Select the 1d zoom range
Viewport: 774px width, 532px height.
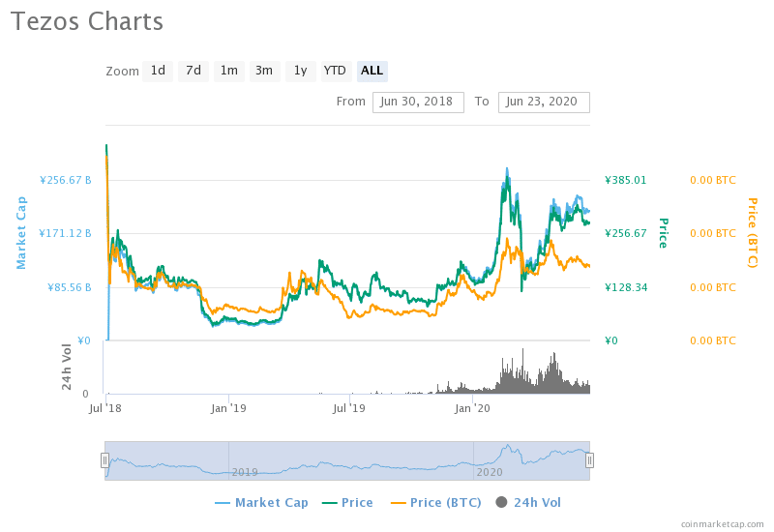coord(158,71)
